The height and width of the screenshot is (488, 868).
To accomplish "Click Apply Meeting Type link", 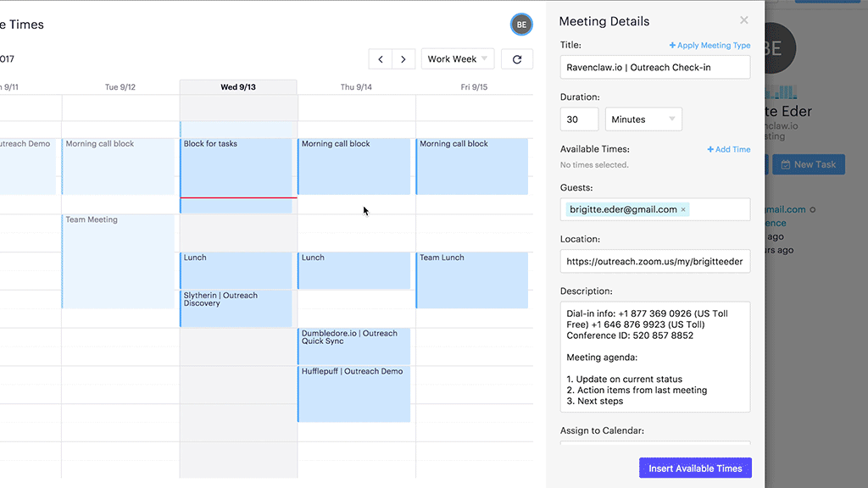I will point(709,46).
